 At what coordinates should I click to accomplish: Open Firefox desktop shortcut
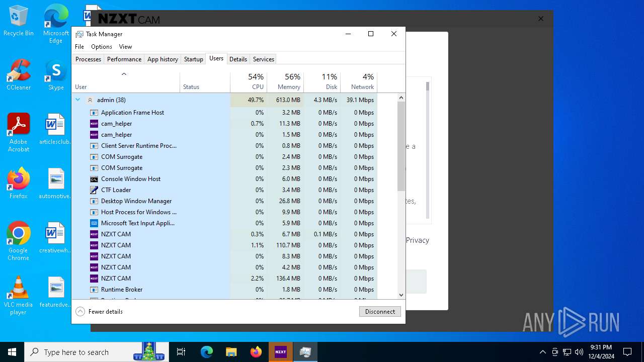19,184
